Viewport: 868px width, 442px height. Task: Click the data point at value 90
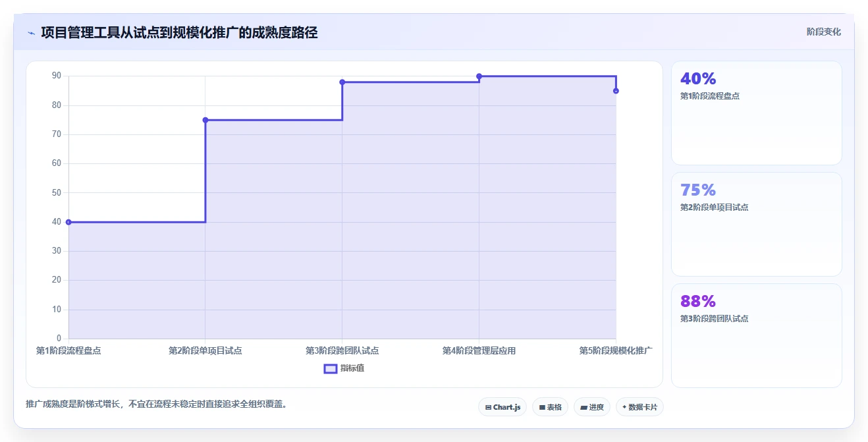(479, 76)
